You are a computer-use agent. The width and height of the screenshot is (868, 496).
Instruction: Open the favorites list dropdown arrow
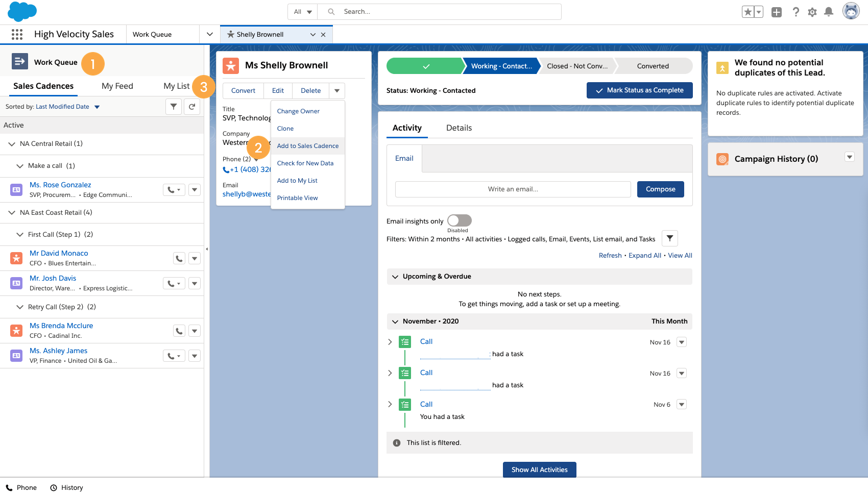click(x=759, y=12)
